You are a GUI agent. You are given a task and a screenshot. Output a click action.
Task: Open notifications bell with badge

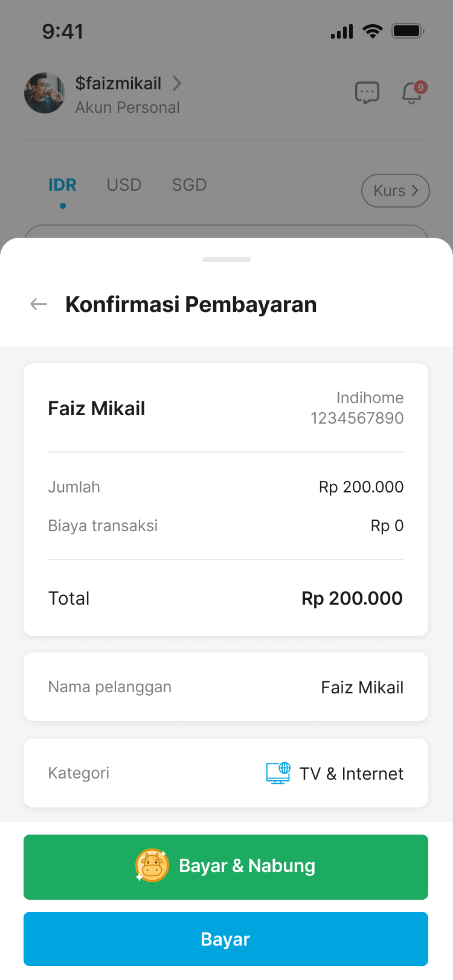(413, 93)
